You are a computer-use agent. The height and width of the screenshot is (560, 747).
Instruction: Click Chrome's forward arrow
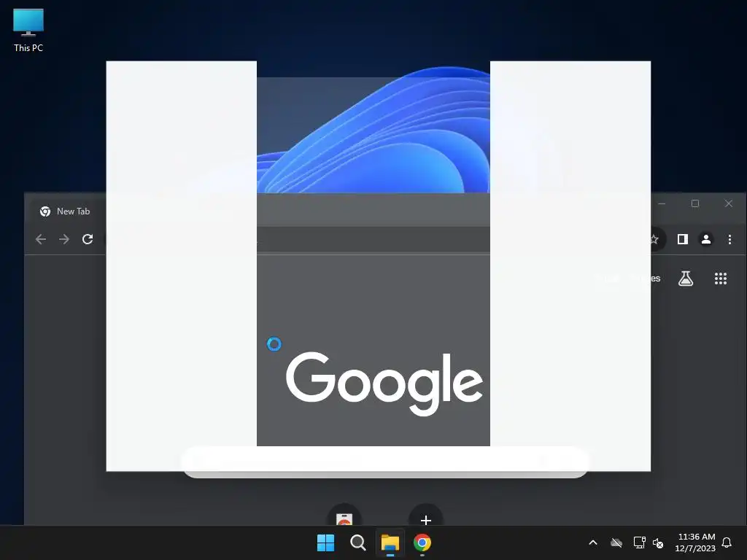click(x=64, y=239)
